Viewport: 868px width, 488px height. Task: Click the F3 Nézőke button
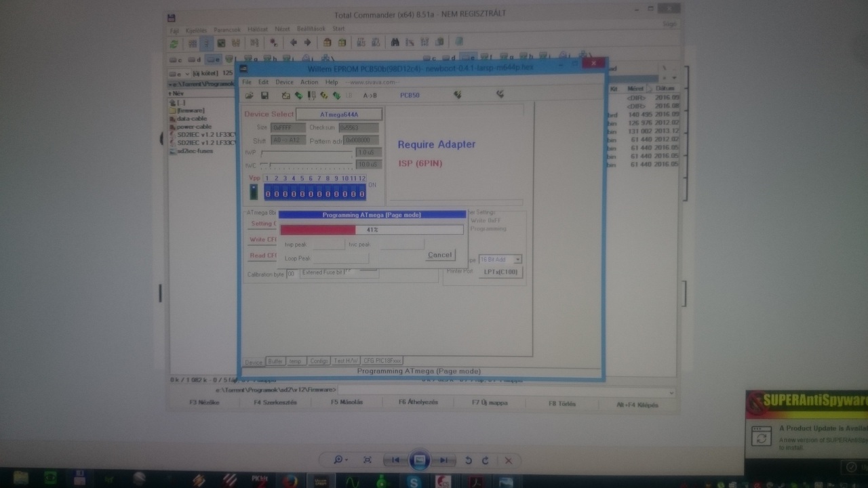pyautogui.click(x=204, y=403)
